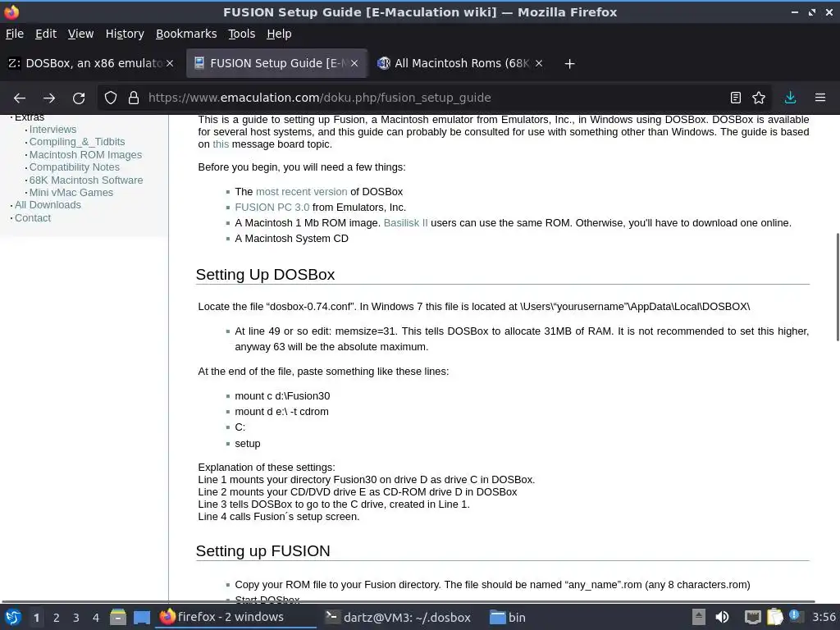
Task: Reload the current page
Action: pyautogui.click(x=79, y=98)
